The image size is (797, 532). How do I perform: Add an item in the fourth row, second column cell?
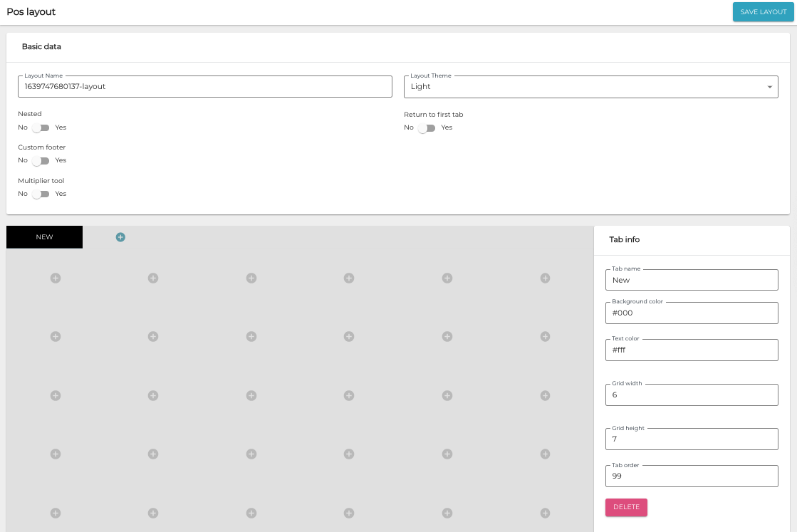152,454
